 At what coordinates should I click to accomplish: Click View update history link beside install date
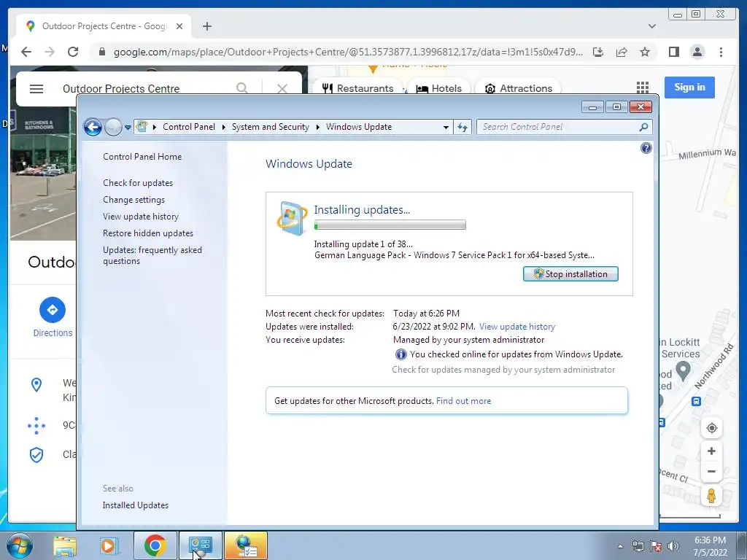tap(517, 327)
